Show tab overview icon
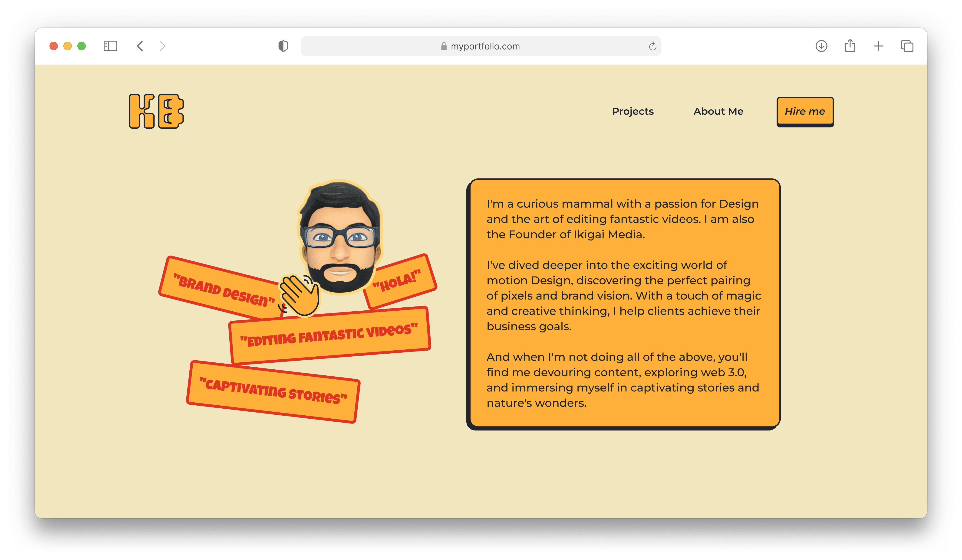This screenshot has width=962, height=560. pos(907,46)
